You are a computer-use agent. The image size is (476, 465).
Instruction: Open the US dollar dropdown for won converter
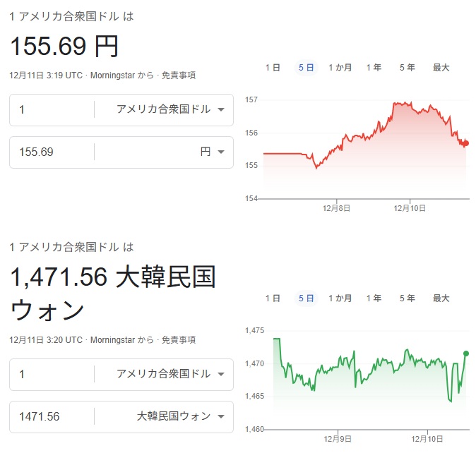point(169,374)
